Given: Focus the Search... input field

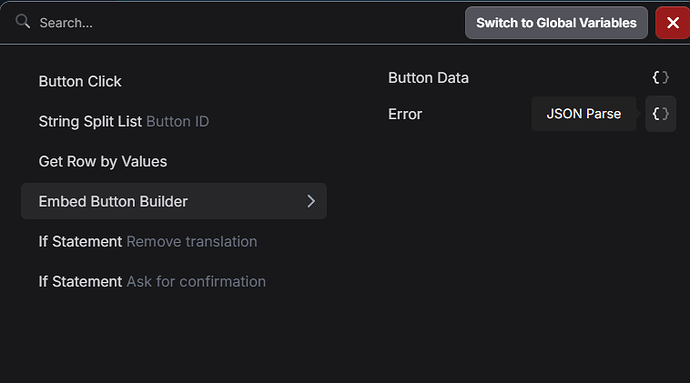Looking at the screenshot, I should click(x=246, y=23).
